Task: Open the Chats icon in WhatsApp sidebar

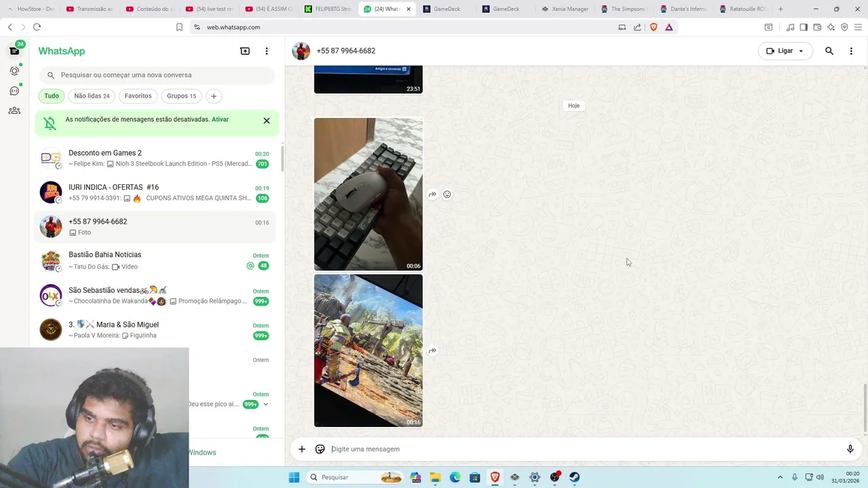Action: coord(14,51)
